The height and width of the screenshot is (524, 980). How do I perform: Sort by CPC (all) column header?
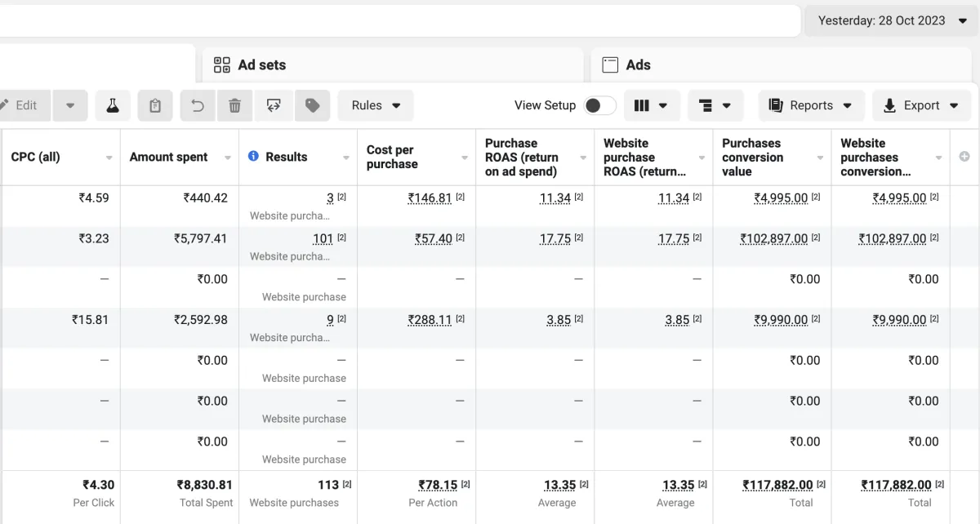[35, 157]
